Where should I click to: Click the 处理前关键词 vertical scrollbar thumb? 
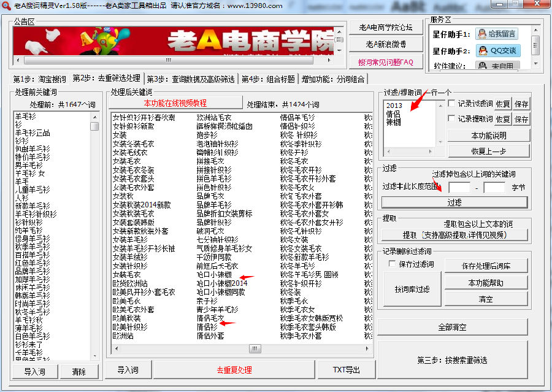(94, 126)
